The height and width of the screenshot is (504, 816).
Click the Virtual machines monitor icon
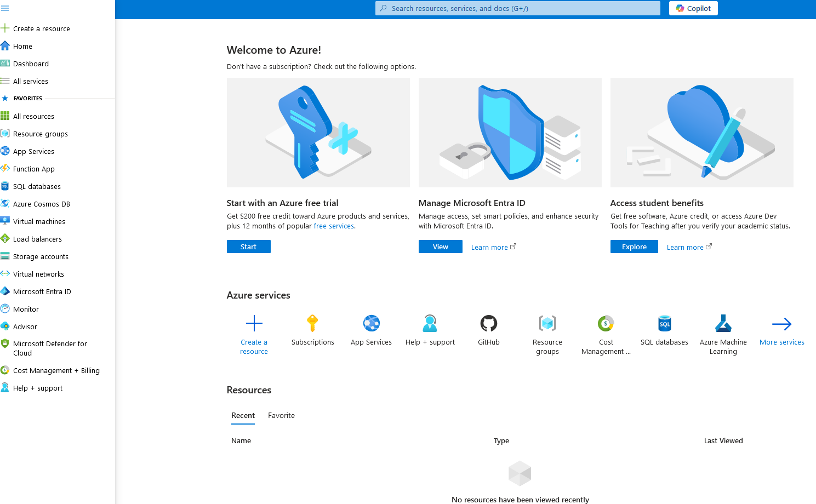click(x=5, y=221)
